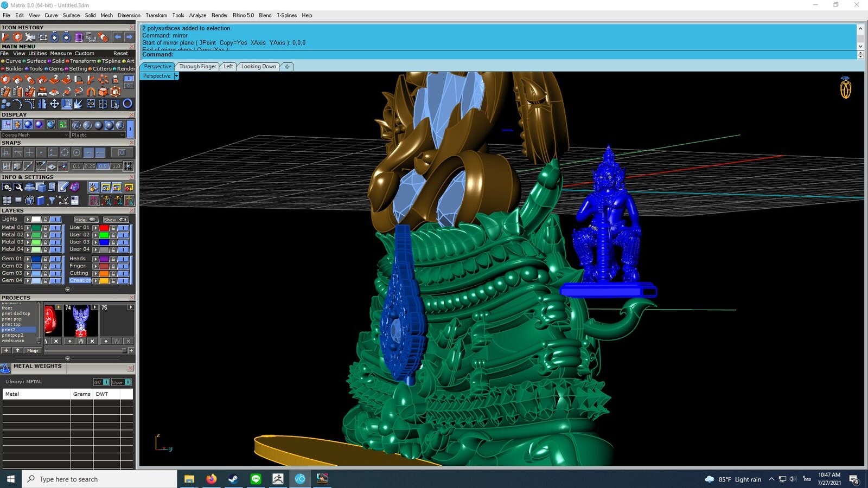Expand the Lights layer arrow
The height and width of the screenshot is (488, 868).
tap(28, 219)
